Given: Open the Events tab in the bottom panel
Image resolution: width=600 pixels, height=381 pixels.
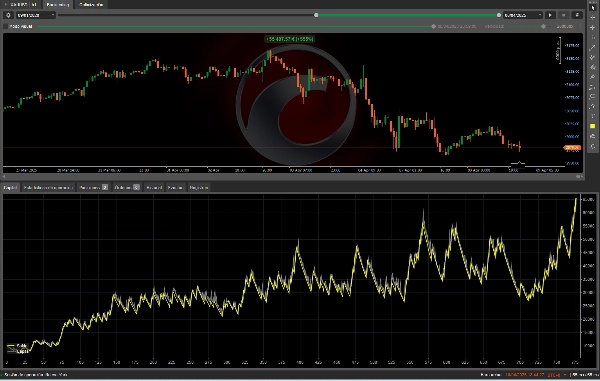Looking at the screenshot, I should click(176, 187).
